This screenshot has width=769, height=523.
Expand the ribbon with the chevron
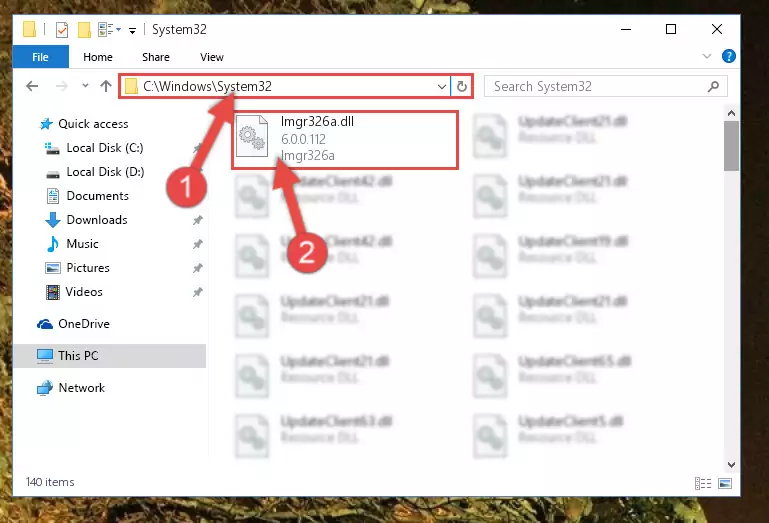[707, 56]
